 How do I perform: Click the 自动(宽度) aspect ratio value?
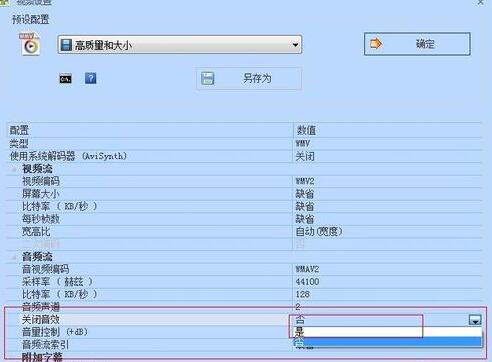[319, 231]
